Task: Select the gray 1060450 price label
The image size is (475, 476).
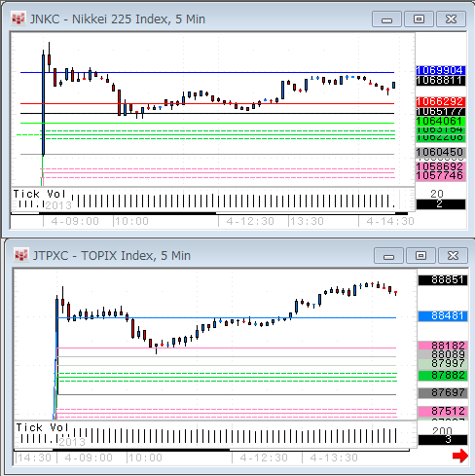Action: [441, 152]
